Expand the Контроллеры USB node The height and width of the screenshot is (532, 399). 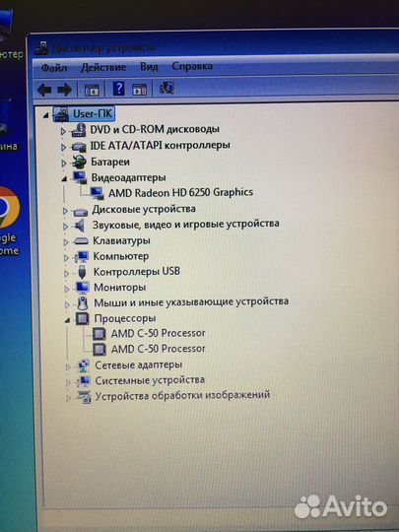(x=66, y=274)
